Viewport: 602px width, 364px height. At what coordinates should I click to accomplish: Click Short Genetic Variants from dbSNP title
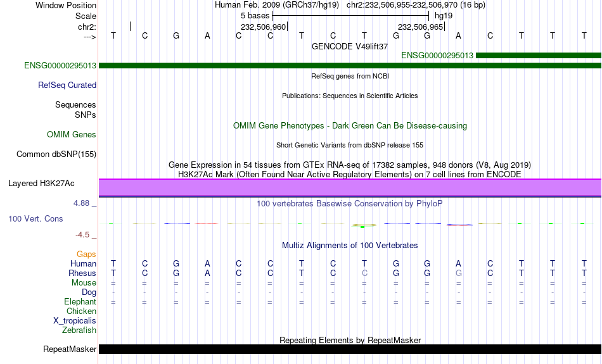pyautogui.click(x=350, y=145)
